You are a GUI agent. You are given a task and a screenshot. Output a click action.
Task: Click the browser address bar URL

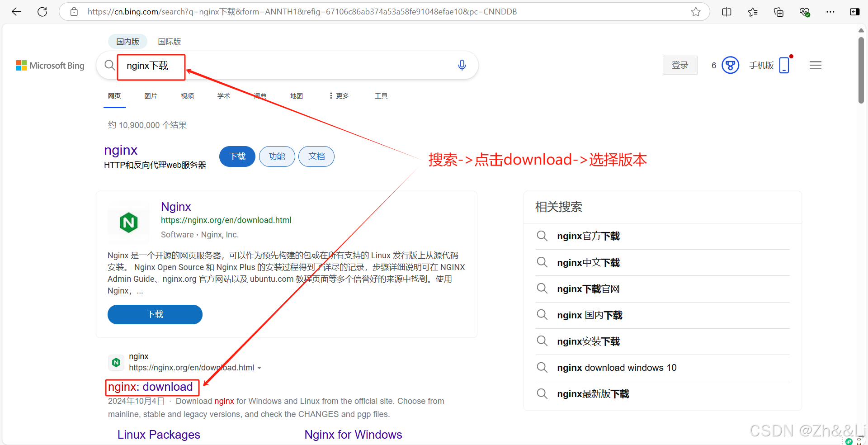(x=302, y=12)
